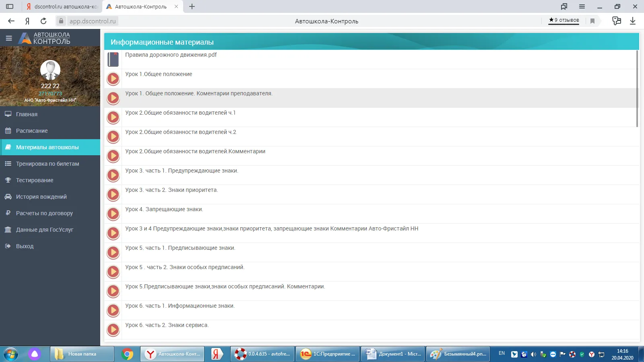This screenshot has width=644, height=362.
Task: Click the materials list scrollbar
Action: click(x=637, y=88)
